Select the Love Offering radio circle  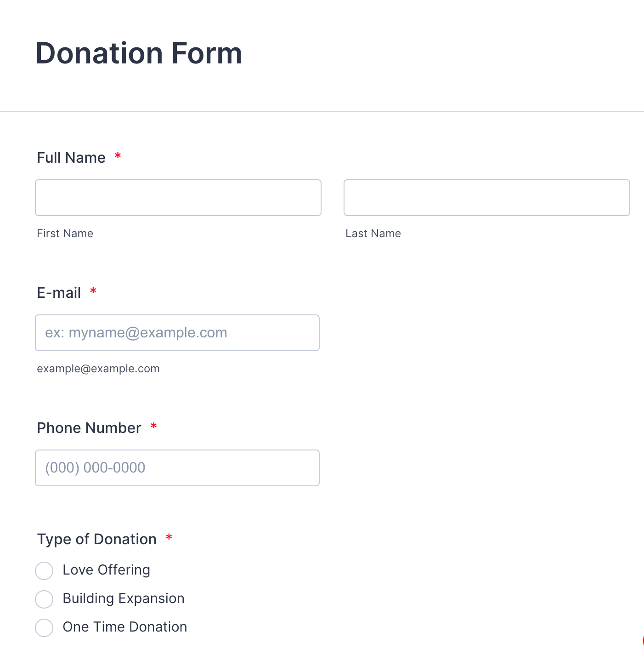44,571
